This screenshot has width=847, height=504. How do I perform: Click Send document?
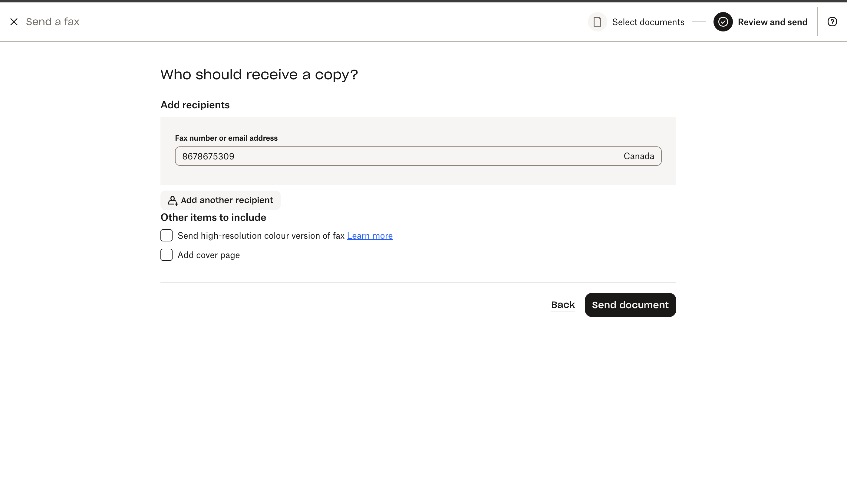(x=630, y=305)
